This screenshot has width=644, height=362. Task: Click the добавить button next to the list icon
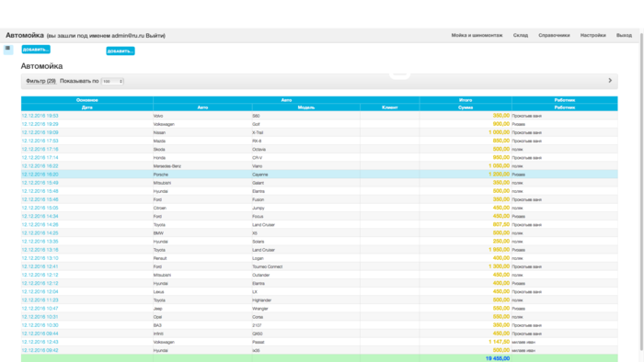coord(36,50)
